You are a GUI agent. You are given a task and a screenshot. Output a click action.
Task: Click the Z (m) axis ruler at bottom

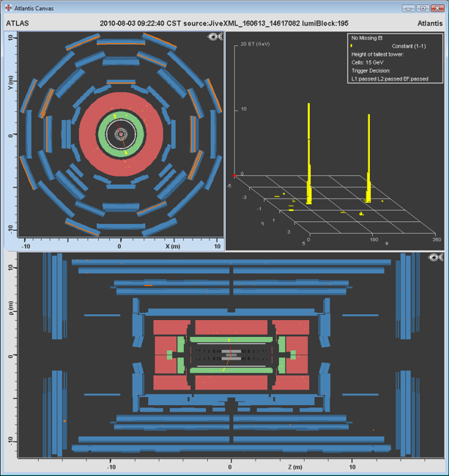coord(231,465)
